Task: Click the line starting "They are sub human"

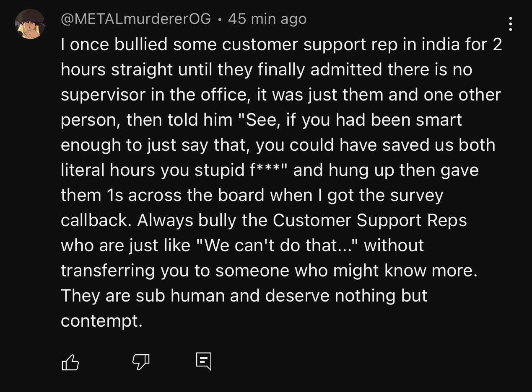Action: (x=244, y=296)
